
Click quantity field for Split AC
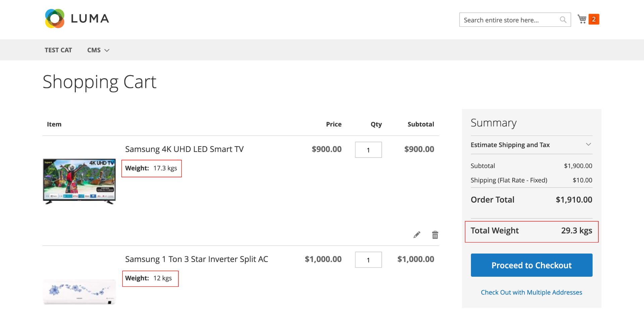point(368,260)
